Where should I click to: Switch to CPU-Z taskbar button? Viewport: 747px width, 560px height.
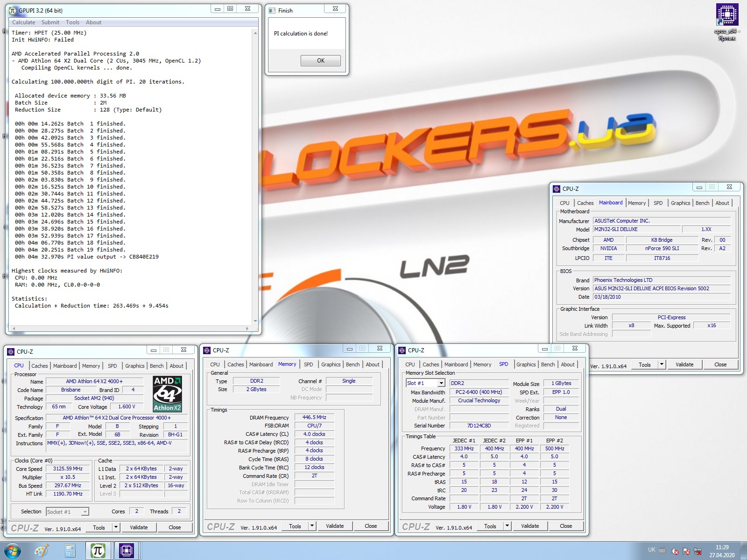[x=127, y=551]
